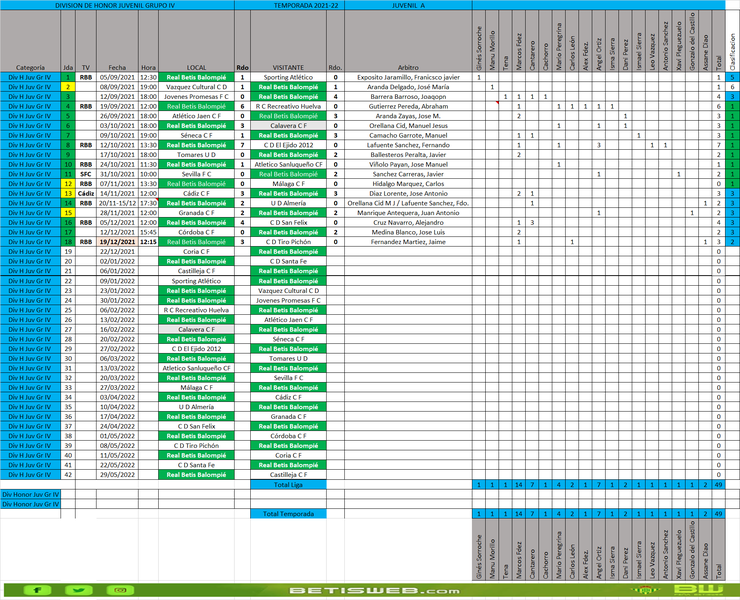Open the Instagram icon in the footer
Screen dimensions: 740x600
point(120,590)
